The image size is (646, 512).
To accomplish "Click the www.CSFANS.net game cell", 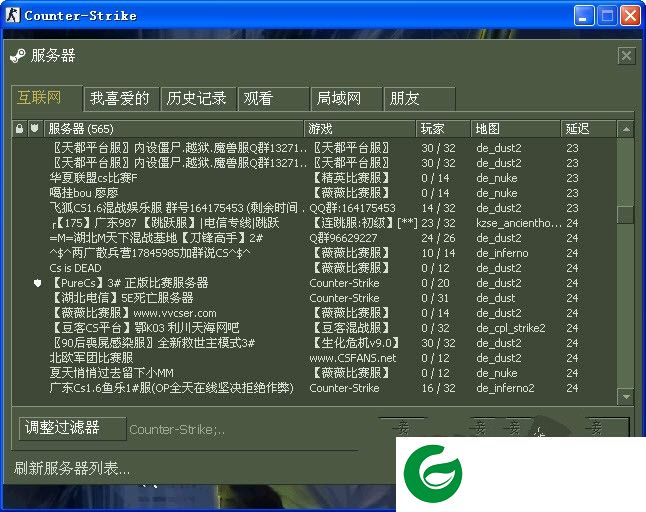I will (353, 358).
